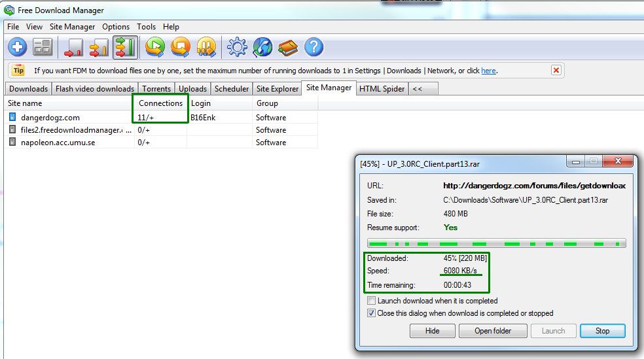Open the File menu
Screen dimensions: 644x359
13,27
